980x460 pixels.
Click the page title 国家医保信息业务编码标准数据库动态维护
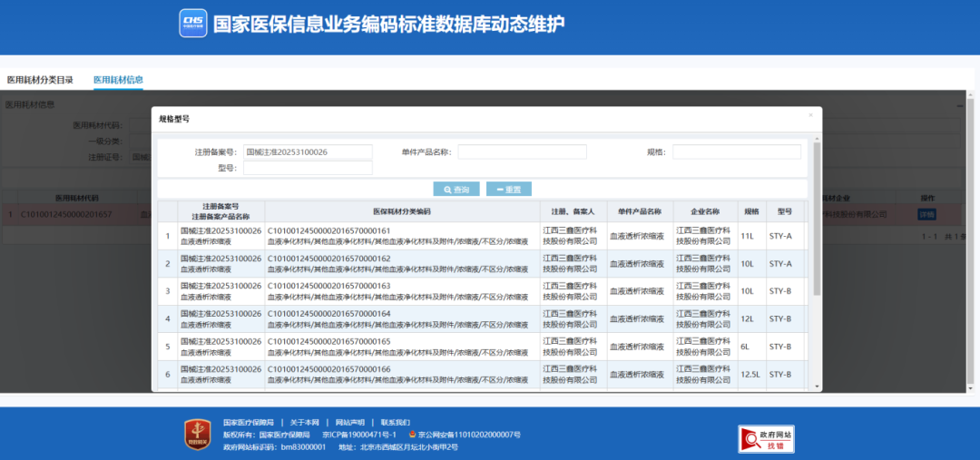click(x=388, y=24)
